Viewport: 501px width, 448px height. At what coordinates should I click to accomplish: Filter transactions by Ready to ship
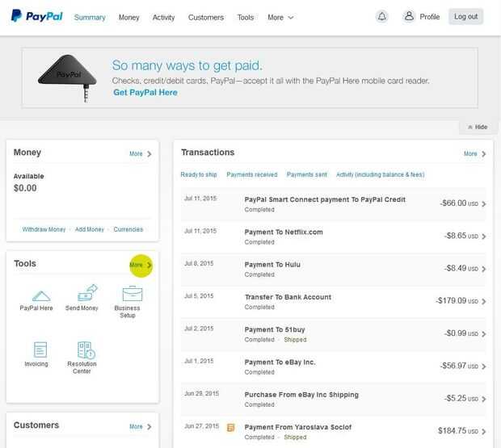tap(199, 174)
